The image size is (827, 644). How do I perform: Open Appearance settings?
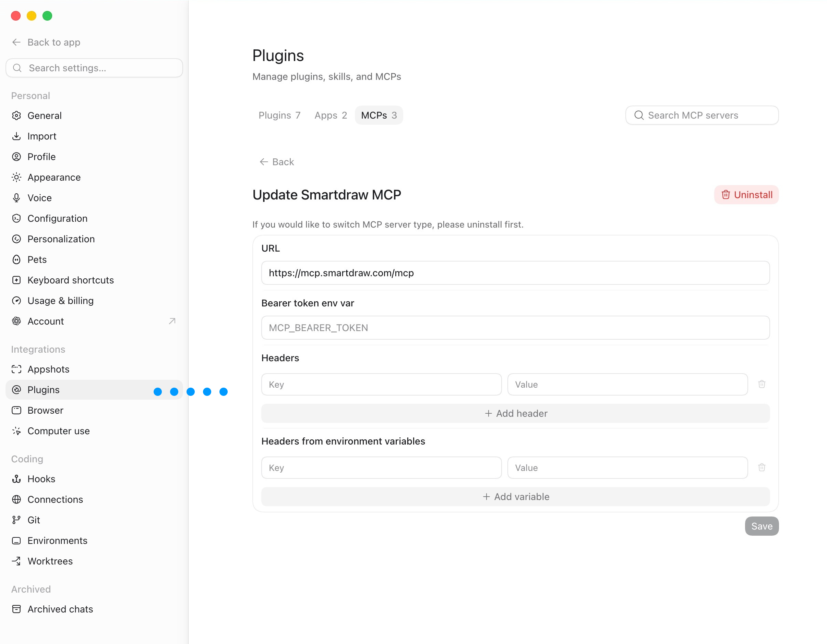94,177
